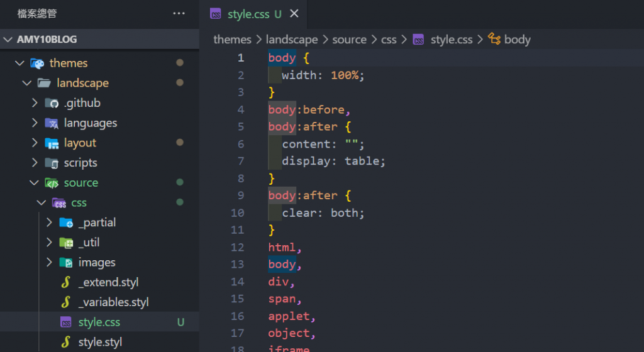Close the style.css tab
Image resolution: width=644 pixels, height=352 pixels.
[294, 14]
